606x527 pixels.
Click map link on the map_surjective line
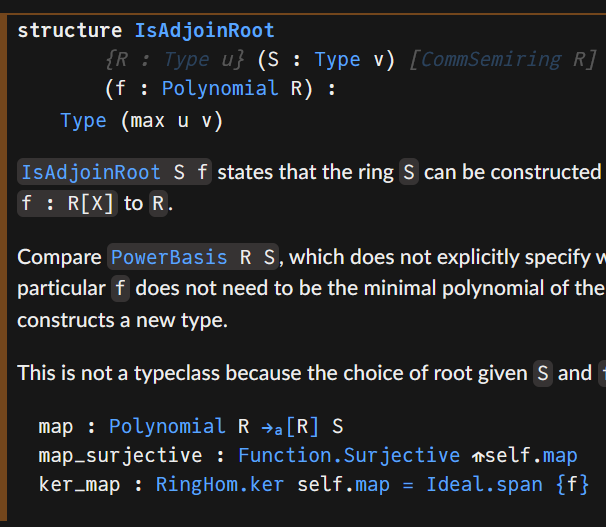point(560,455)
